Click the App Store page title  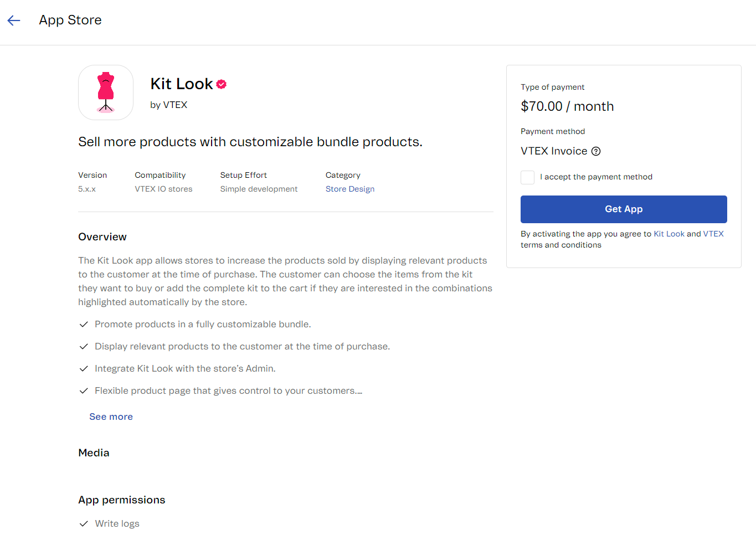[70, 20]
